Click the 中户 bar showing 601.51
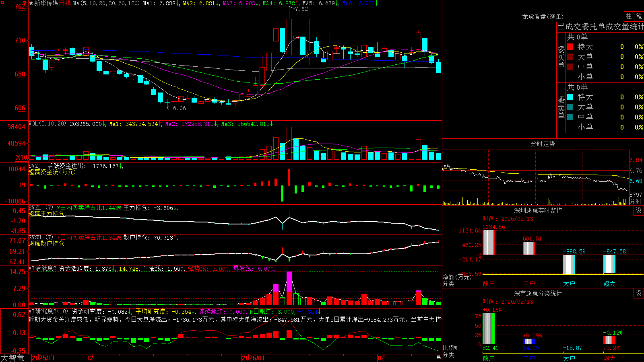Screen dimensions: 644x362 point(528,248)
